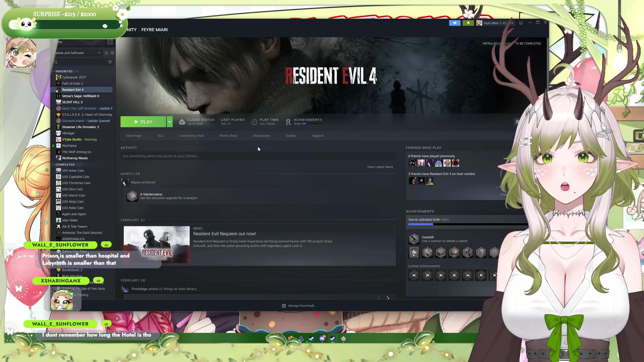Viewport: 644px width, 362px height.
Task: Collapse the FAVORITES category
Action: pyautogui.click(x=53, y=71)
